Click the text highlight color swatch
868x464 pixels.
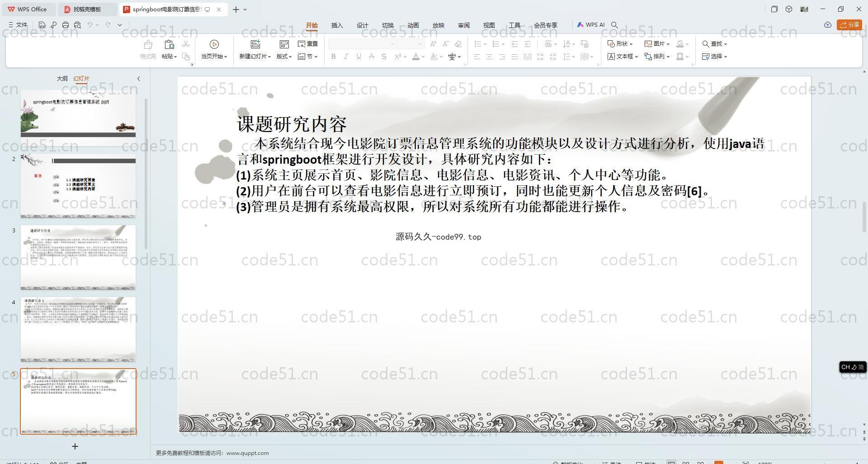(x=434, y=57)
